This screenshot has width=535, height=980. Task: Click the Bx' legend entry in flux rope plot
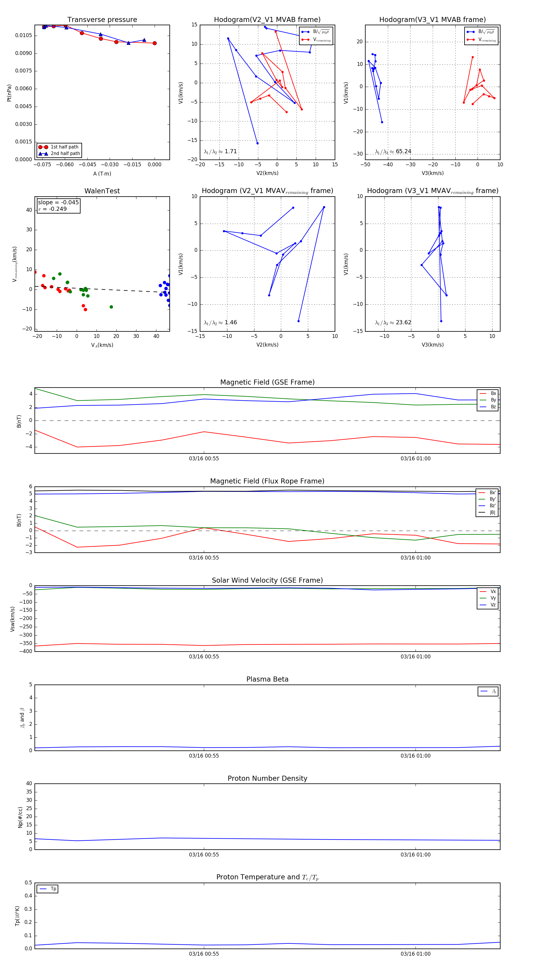[487, 493]
